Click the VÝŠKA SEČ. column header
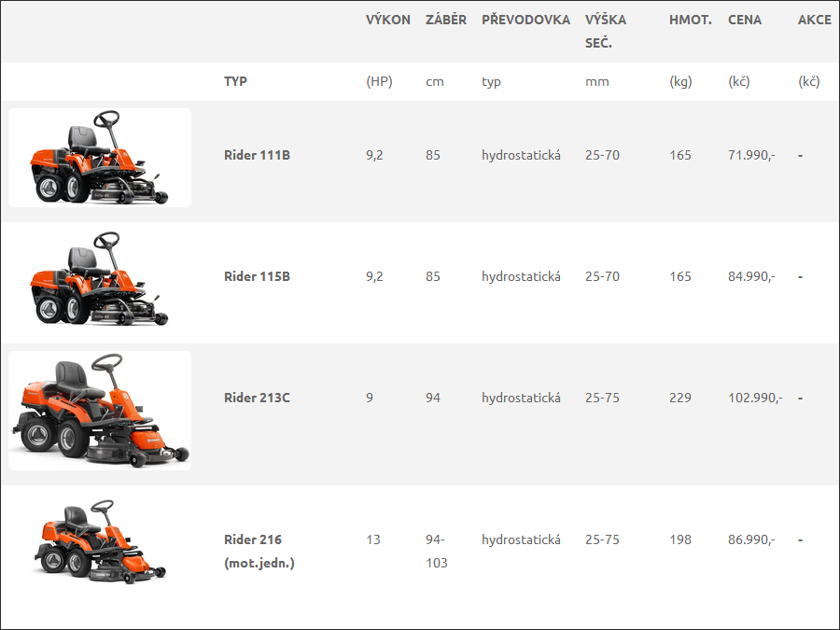The image size is (840, 630). click(x=606, y=31)
